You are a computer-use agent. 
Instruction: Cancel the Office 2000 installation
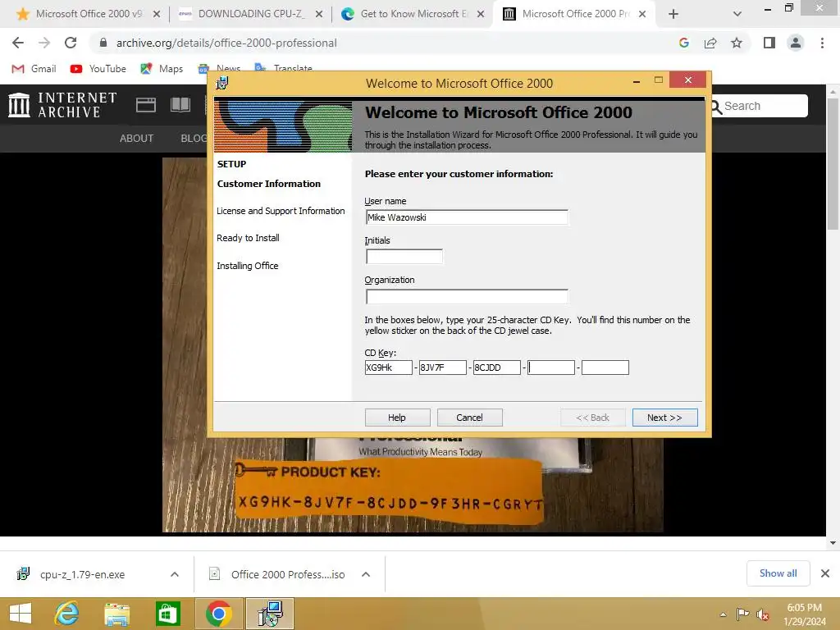click(x=469, y=418)
